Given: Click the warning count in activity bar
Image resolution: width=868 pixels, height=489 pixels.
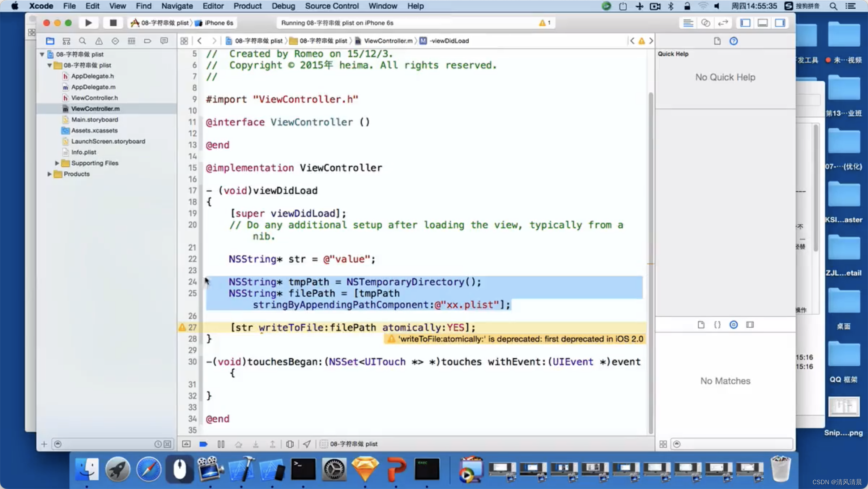Looking at the screenshot, I should click(545, 23).
